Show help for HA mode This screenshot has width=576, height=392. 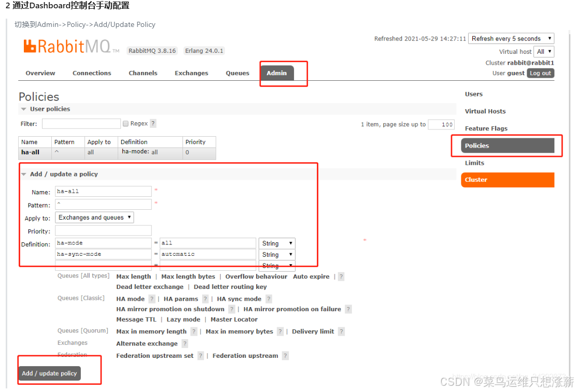point(151,299)
